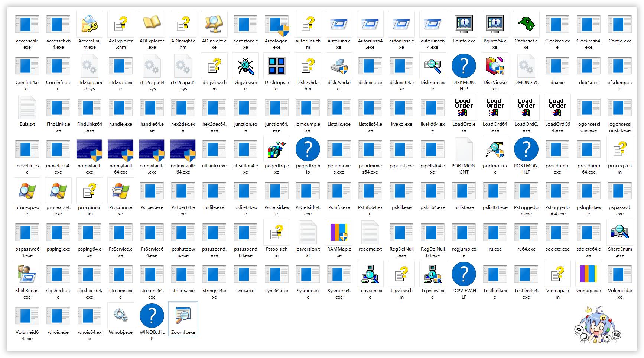
Task: Select the vmmap.exe striped icon
Action: tap(589, 274)
